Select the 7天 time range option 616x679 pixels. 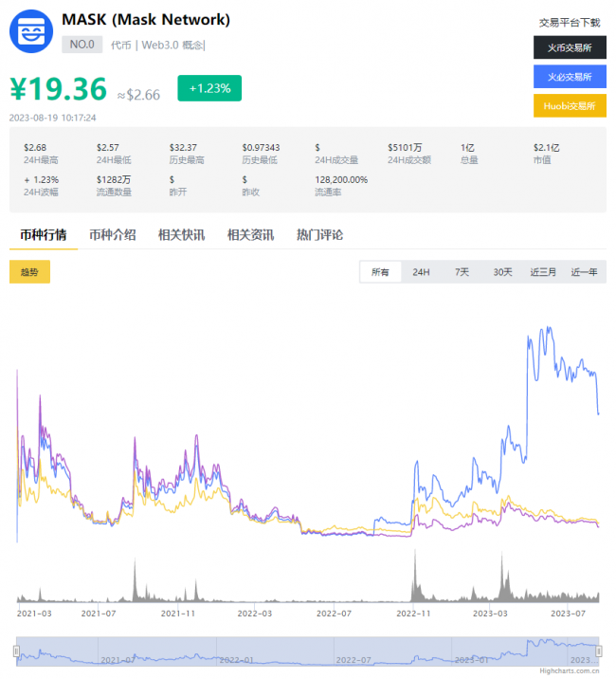pyautogui.click(x=462, y=272)
